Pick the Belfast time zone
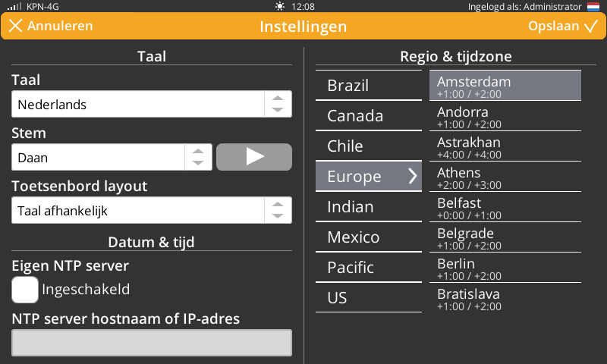 [x=505, y=207]
